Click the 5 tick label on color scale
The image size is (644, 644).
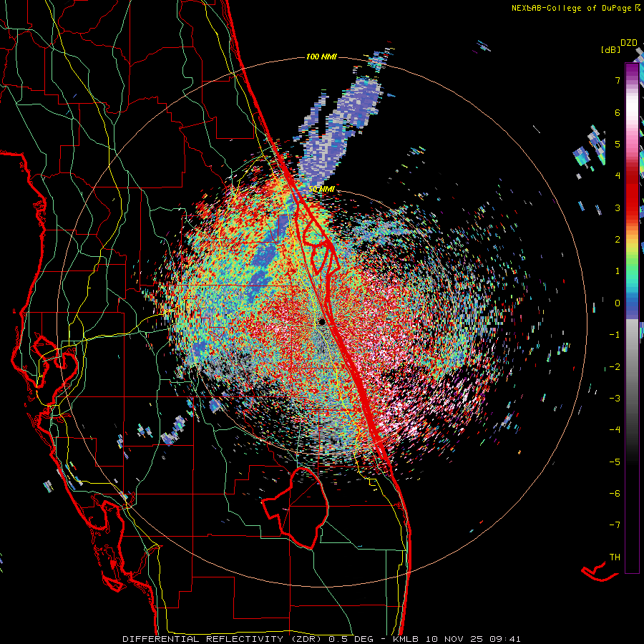(x=618, y=144)
